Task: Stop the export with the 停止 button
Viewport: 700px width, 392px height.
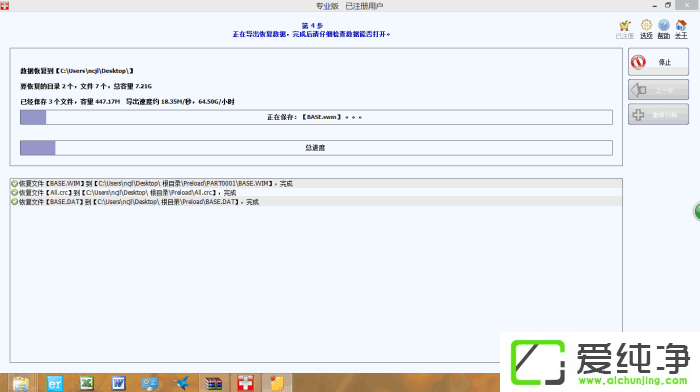Action: (658, 62)
